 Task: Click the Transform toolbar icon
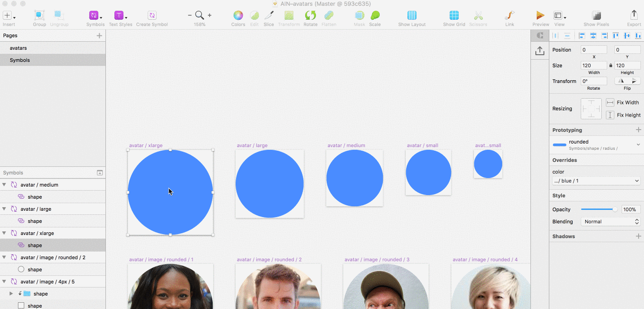pyautogui.click(x=289, y=16)
